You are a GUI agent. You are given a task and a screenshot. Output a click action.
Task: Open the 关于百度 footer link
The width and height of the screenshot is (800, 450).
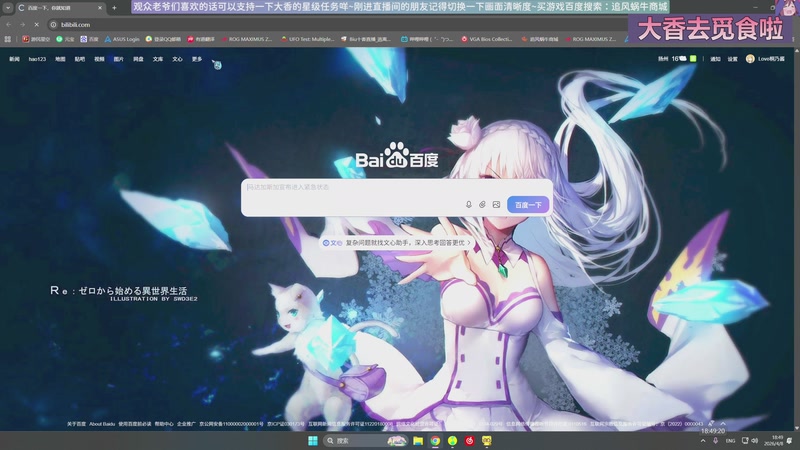(x=76, y=424)
